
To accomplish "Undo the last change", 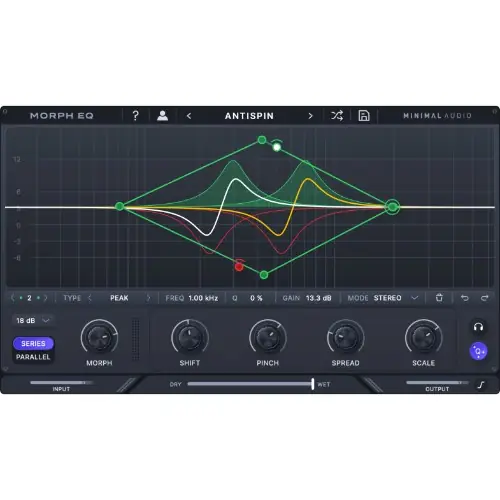I will [x=464, y=298].
